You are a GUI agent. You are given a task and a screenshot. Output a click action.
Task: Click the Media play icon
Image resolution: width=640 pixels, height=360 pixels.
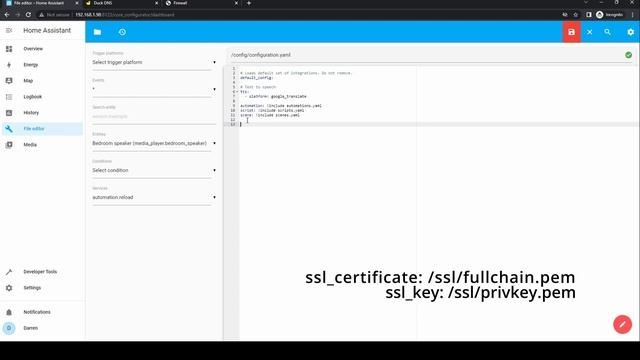tap(9, 144)
